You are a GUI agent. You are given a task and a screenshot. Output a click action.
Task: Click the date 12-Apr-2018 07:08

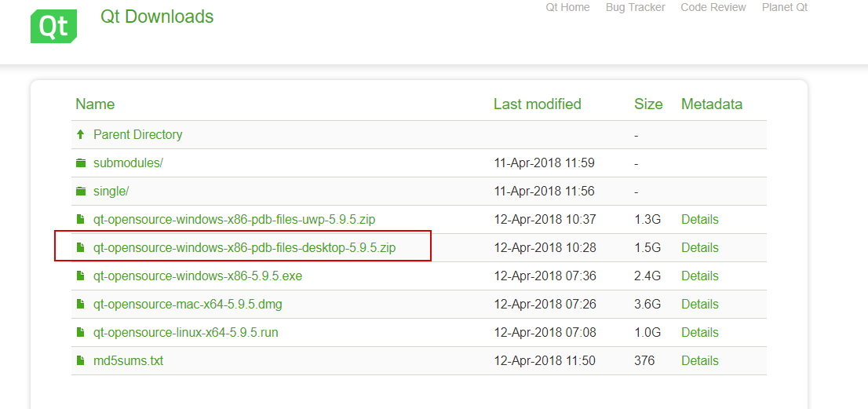[x=545, y=333]
